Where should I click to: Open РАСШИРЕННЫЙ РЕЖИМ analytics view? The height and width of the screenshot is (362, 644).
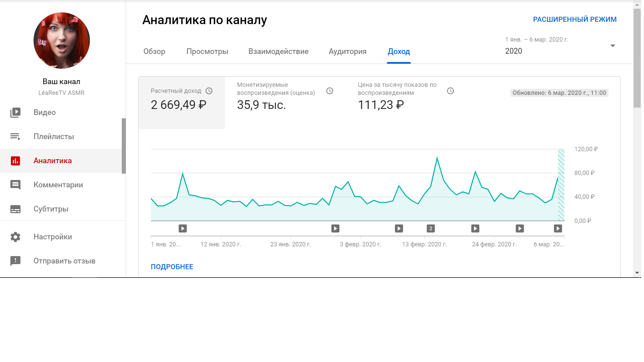click(x=575, y=19)
